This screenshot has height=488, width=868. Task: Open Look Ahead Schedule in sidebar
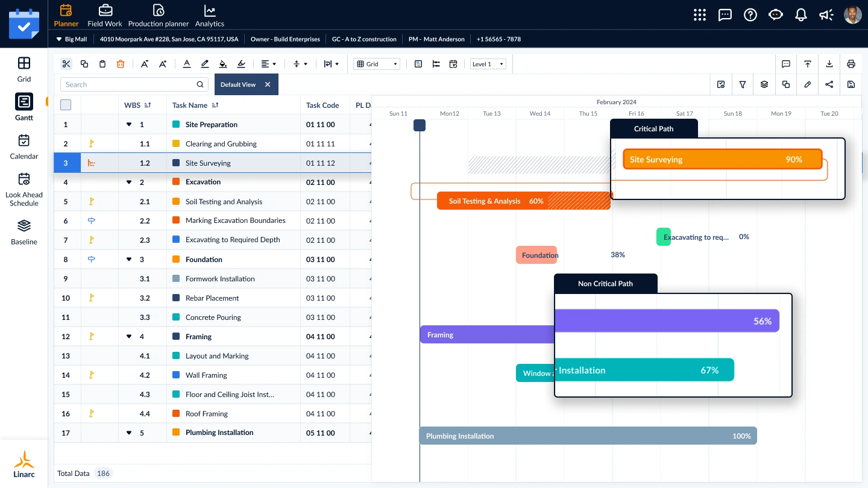point(24,189)
